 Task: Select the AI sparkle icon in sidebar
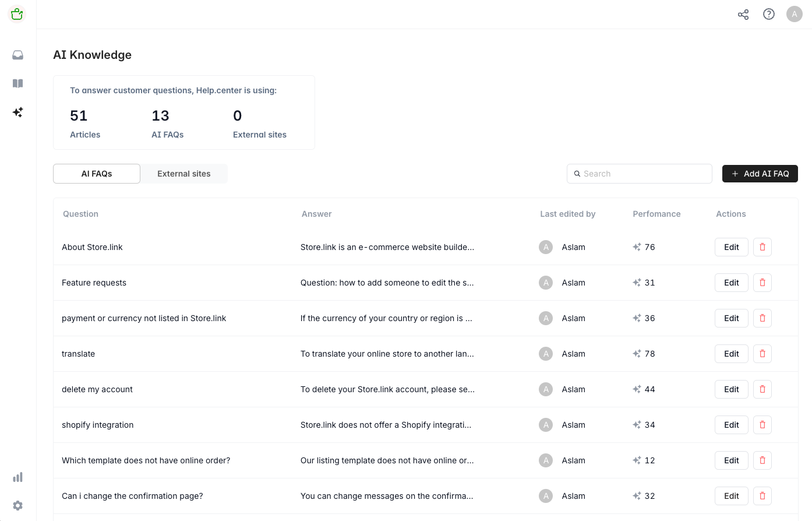pos(18,112)
